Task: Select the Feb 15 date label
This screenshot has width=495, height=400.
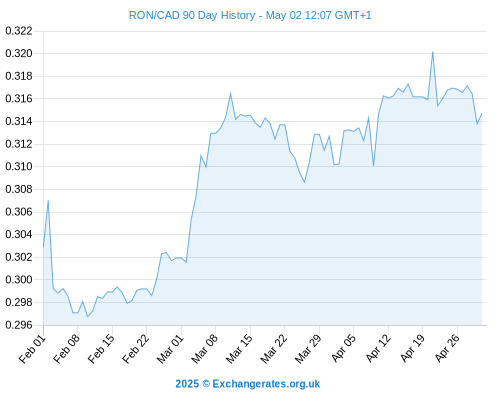Action: [x=102, y=349]
